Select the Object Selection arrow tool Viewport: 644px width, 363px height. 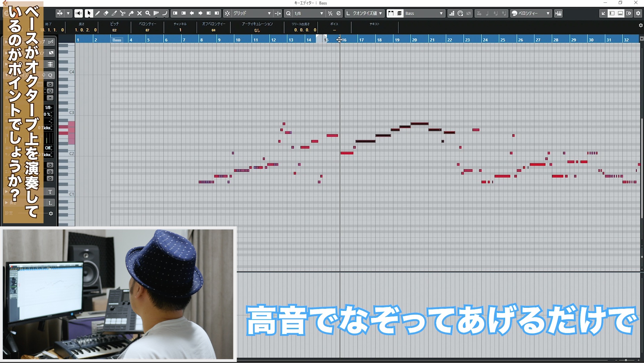pyautogui.click(x=89, y=13)
